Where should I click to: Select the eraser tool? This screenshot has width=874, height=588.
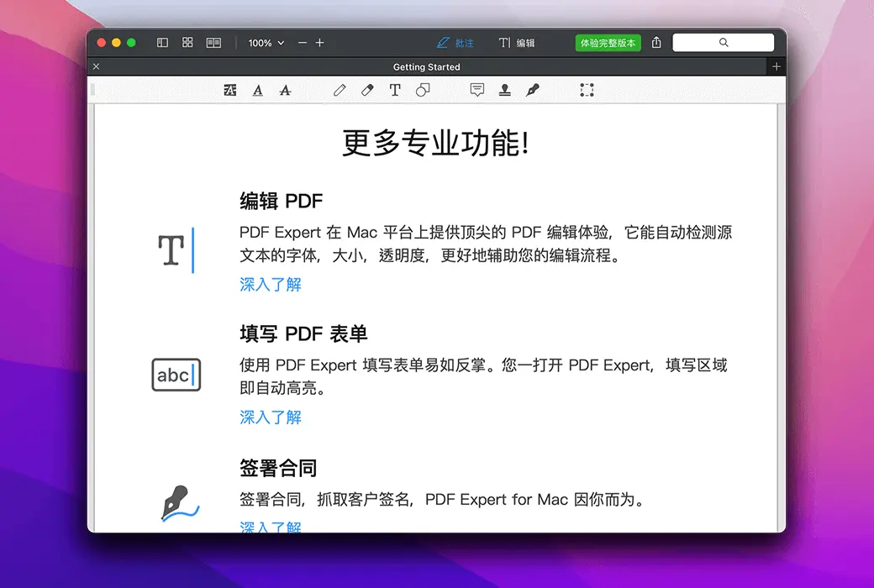(x=367, y=90)
